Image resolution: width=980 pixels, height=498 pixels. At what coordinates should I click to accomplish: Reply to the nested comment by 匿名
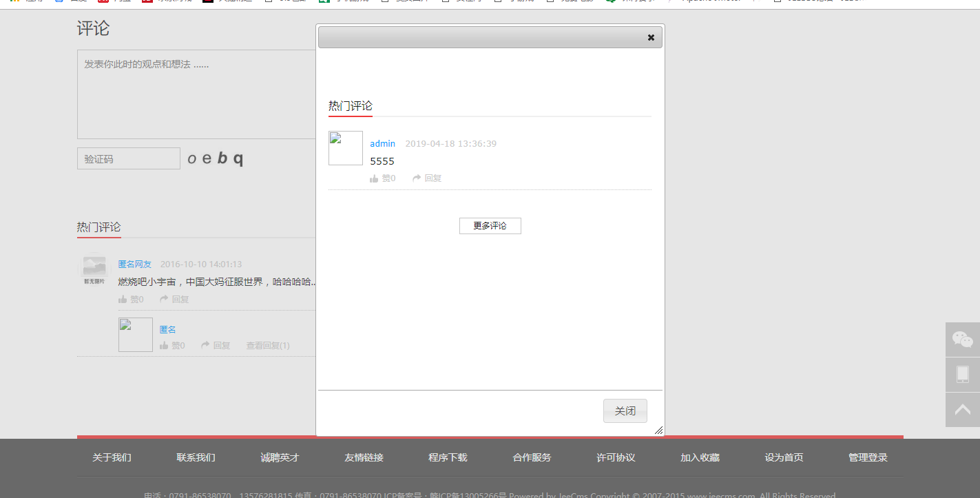[216, 345]
